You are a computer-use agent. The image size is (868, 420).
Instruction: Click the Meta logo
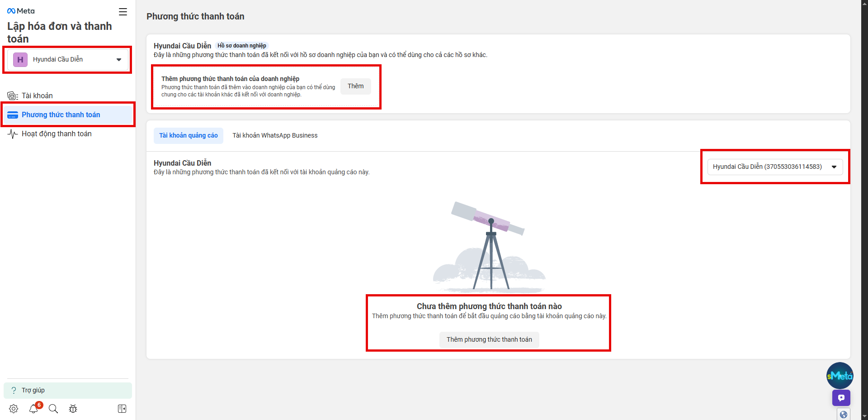pyautogui.click(x=21, y=11)
